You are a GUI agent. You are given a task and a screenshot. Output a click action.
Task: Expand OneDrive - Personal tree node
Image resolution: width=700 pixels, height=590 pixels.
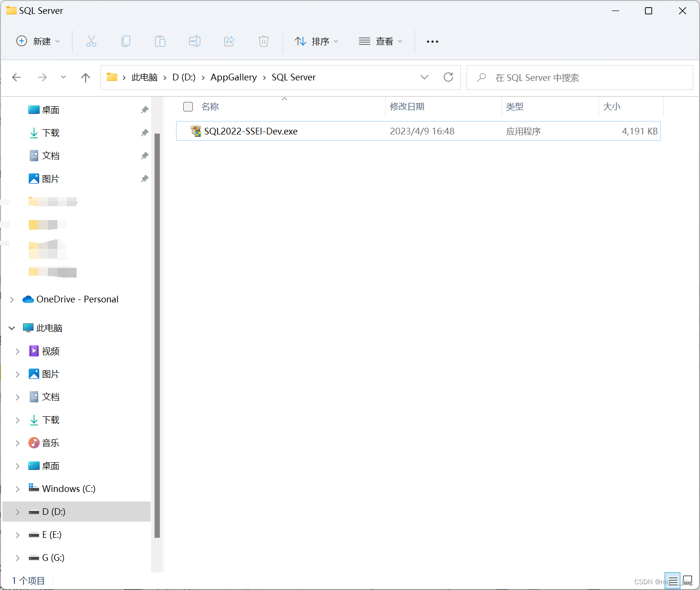point(12,300)
